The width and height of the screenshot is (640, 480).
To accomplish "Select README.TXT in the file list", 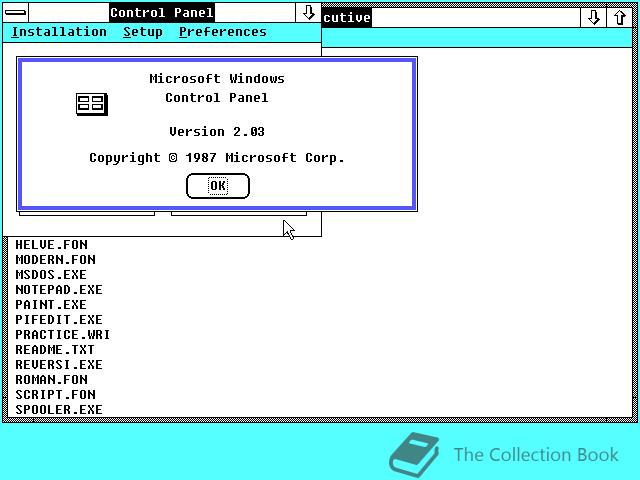I will click(55, 350).
